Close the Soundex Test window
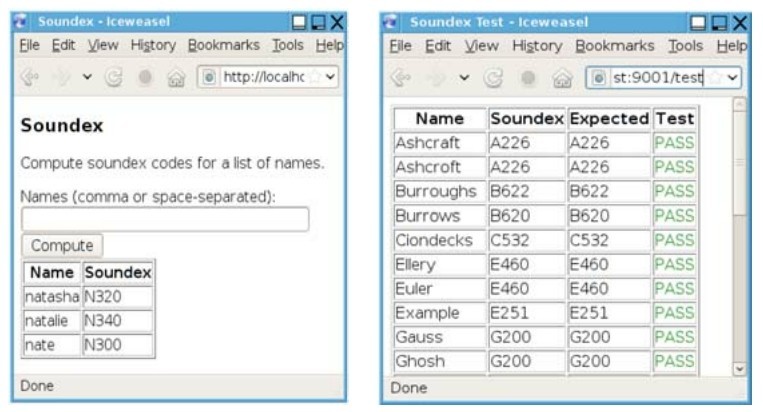 pos(740,22)
